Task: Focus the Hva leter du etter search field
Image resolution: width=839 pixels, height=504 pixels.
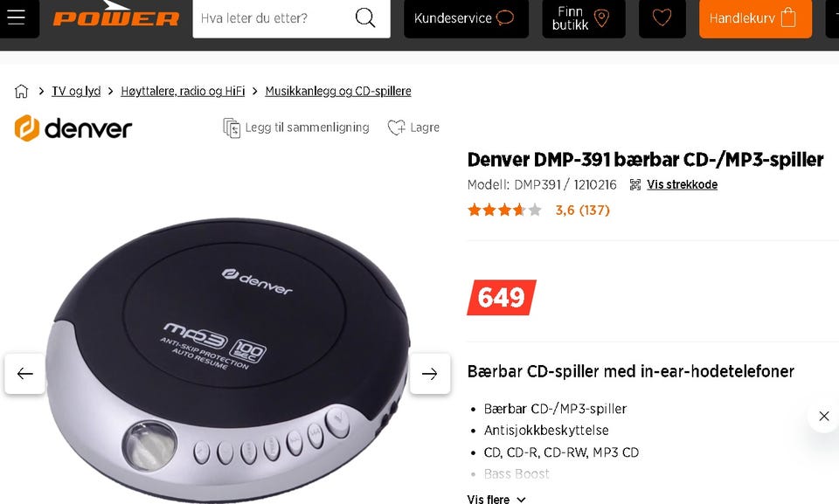Action: [272, 18]
